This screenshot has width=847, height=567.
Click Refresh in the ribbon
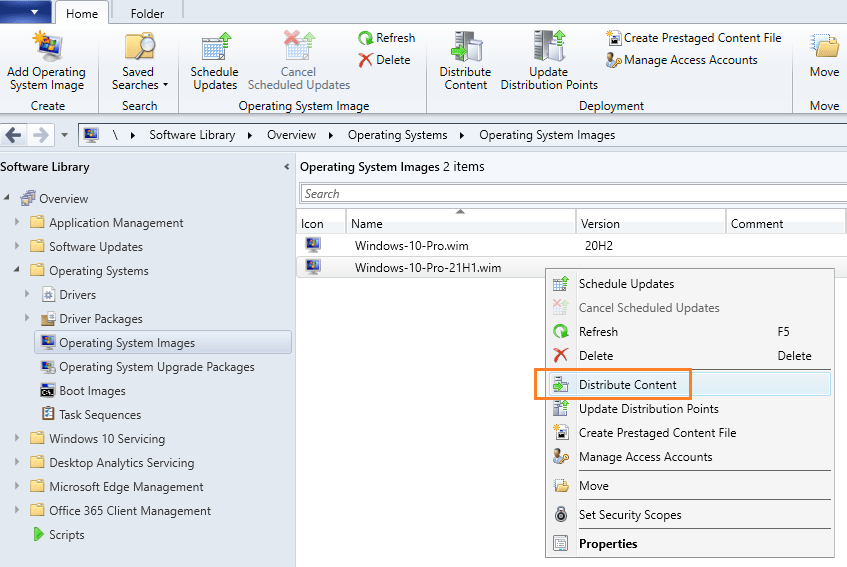point(387,38)
